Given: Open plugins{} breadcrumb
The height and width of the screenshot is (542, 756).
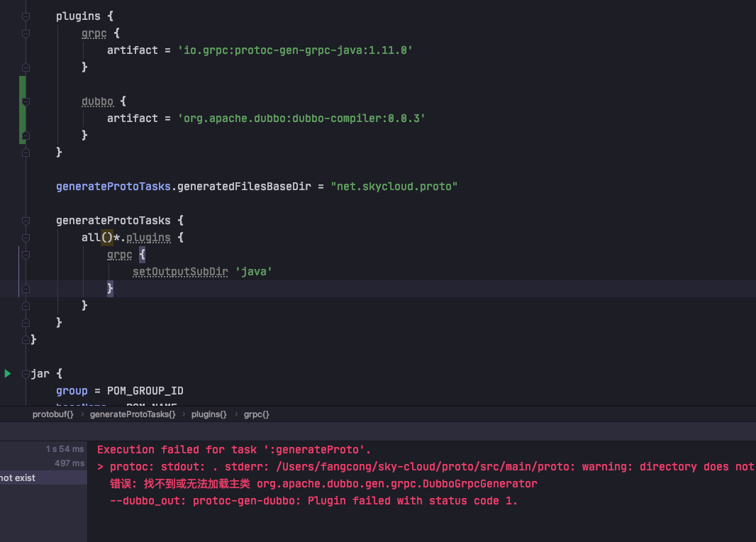Looking at the screenshot, I should tap(209, 414).
